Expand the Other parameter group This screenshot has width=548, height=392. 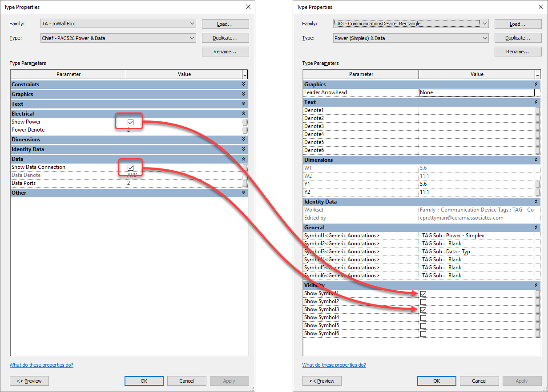coord(243,192)
